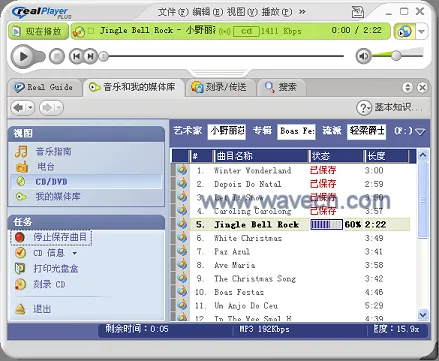The width and height of the screenshot is (439, 361).
Task: Skip to previous track button
Action: point(76,56)
